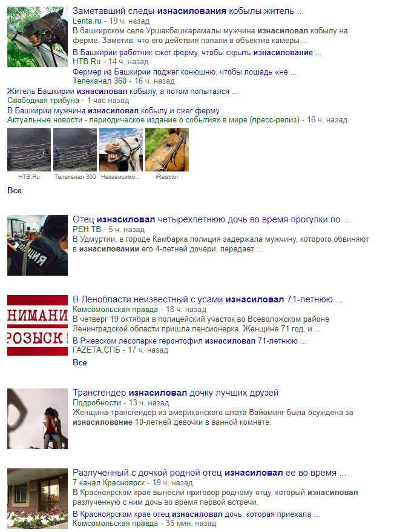Screen dimensions: 394x532
Task: Expand coverage with 'Все' under Lenoblast story
Action: (80, 363)
